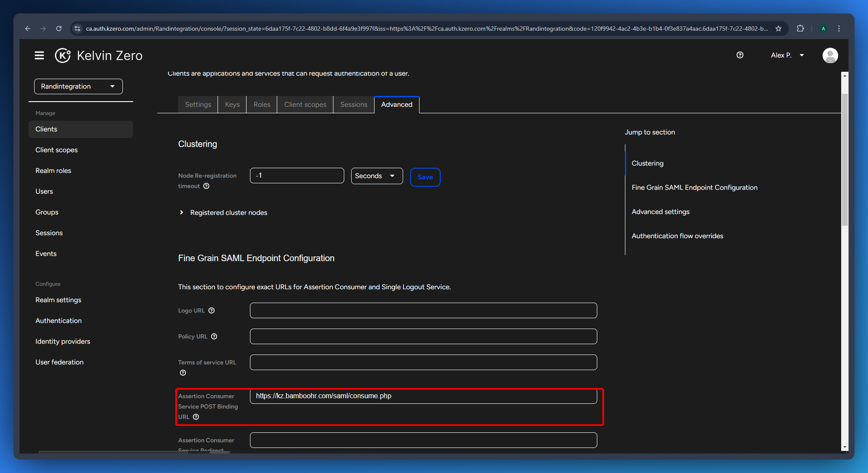This screenshot has width=868, height=473.
Task: Click the user avatar icon
Action: 830,55
